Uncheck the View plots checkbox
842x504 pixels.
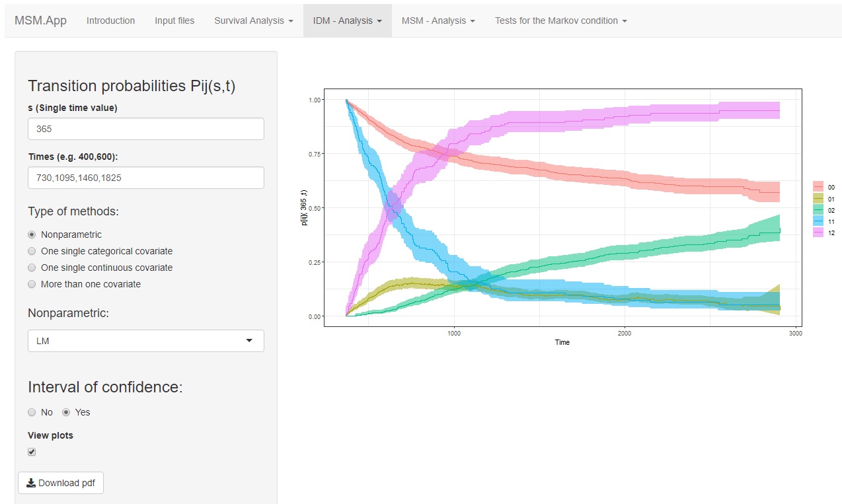pyautogui.click(x=32, y=452)
